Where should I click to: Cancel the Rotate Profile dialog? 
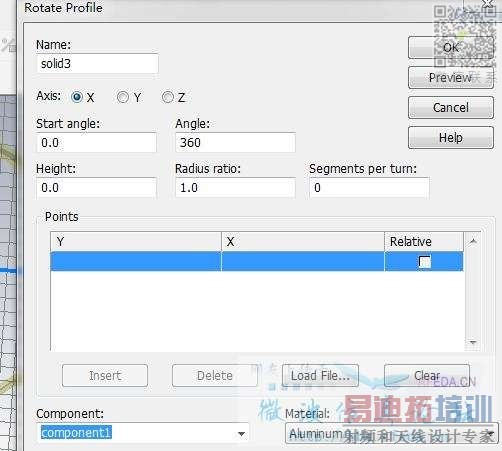[x=451, y=108]
